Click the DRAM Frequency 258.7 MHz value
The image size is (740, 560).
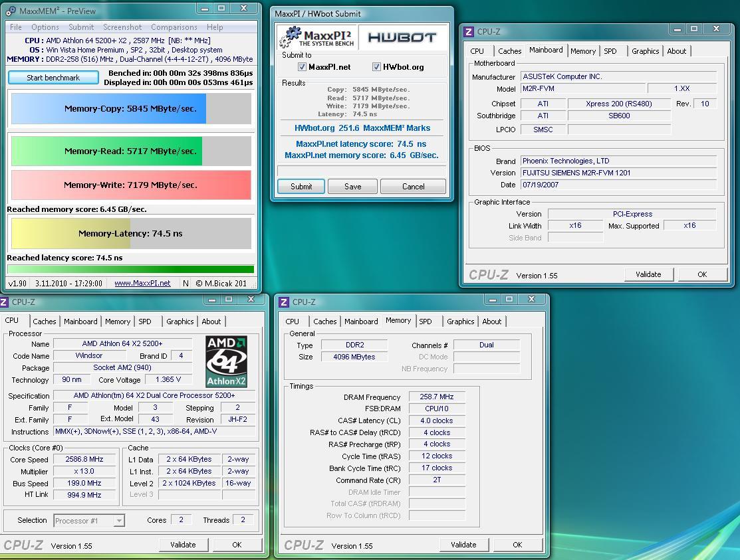[437, 397]
